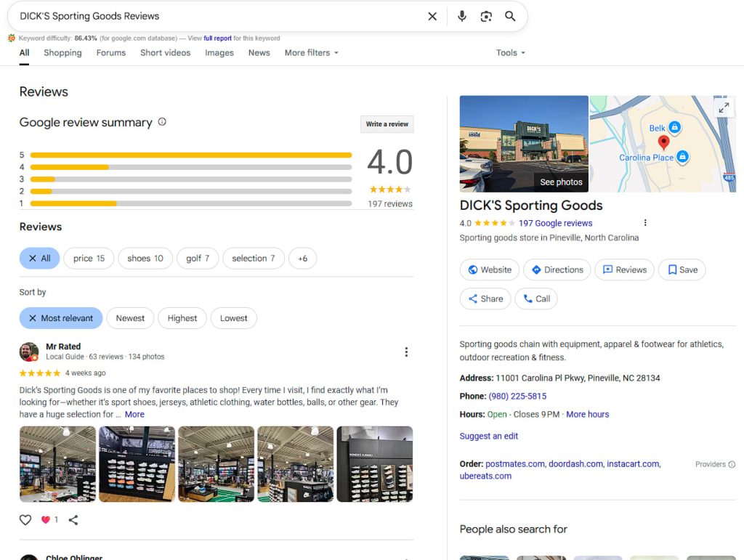Order through instacart.com

click(634, 463)
